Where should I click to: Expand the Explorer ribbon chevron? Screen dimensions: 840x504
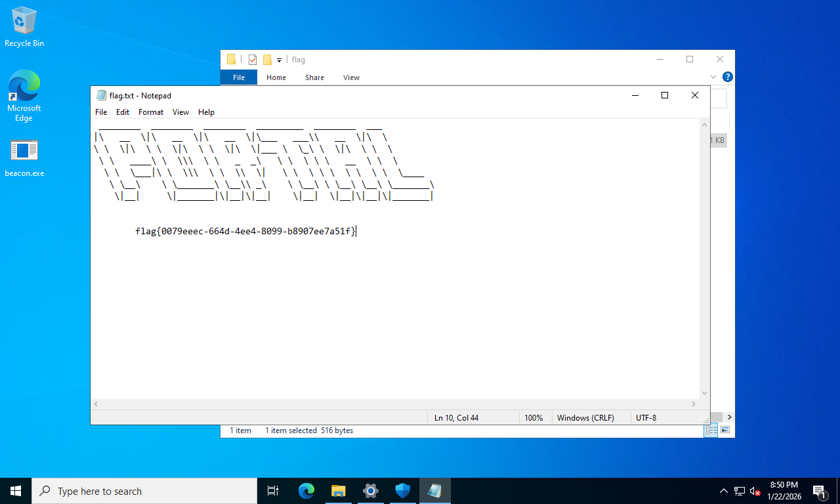[x=714, y=77]
